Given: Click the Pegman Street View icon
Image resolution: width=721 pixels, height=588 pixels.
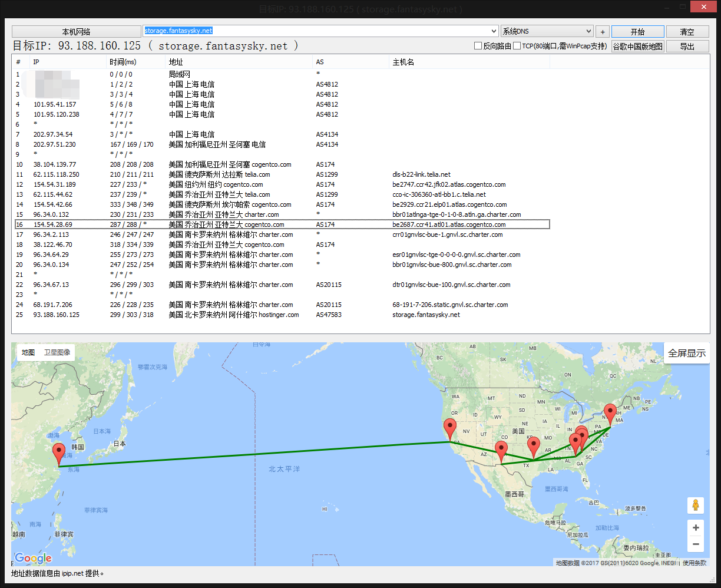Looking at the screenshot, I should click(x=696, y=506).
